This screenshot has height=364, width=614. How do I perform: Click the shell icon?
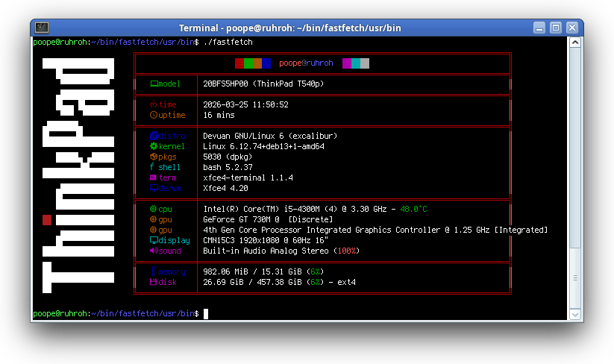point(152,167)
